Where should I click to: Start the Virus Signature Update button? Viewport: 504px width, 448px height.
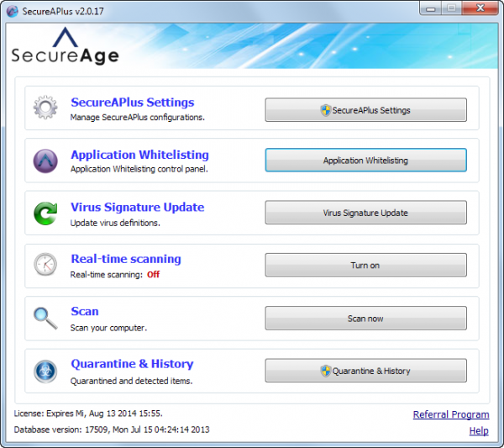365,213
